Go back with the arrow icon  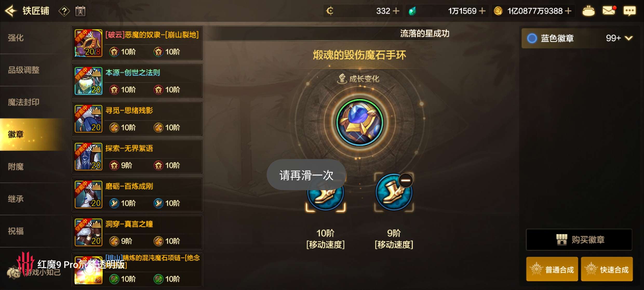coord(11,11)
